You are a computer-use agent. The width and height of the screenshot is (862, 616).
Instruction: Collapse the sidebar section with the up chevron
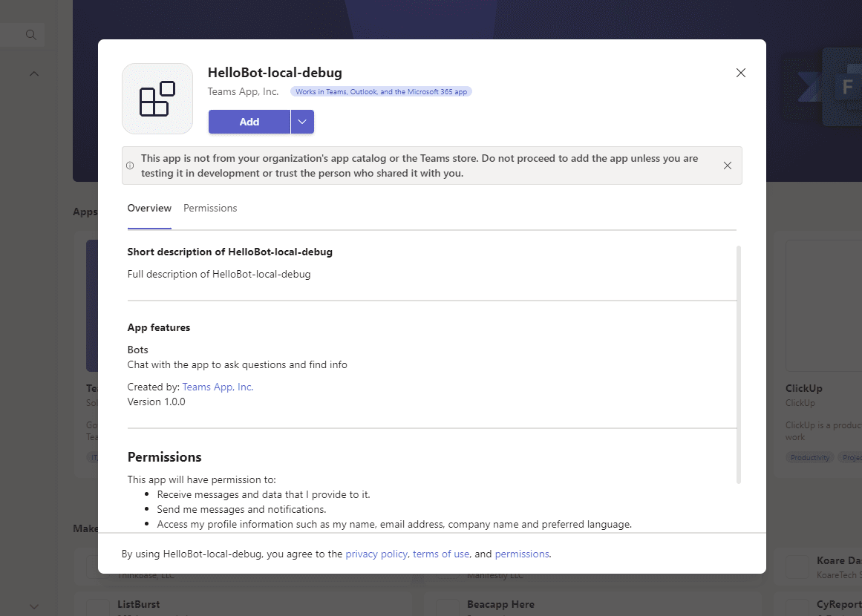pyautogui.click(x=33, y=73)
